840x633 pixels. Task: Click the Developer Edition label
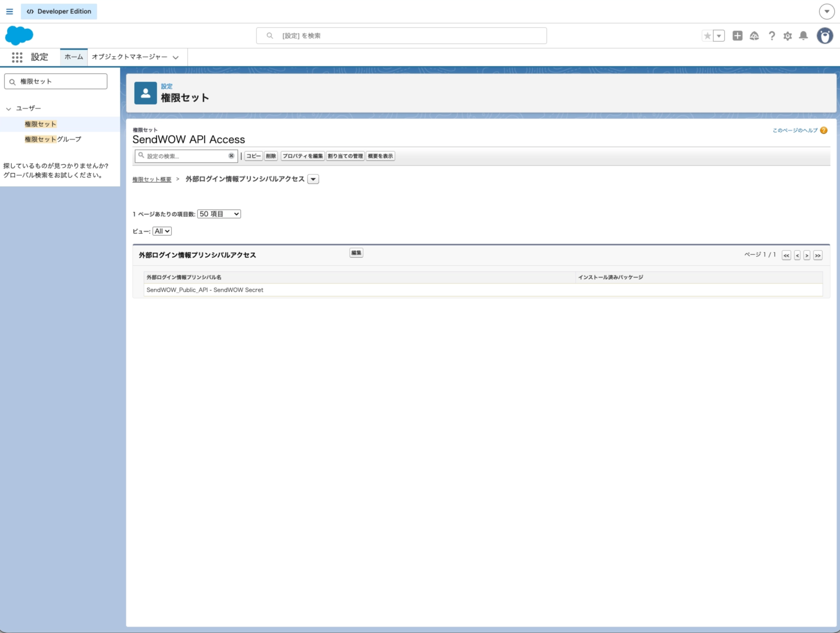pos(59,11)
